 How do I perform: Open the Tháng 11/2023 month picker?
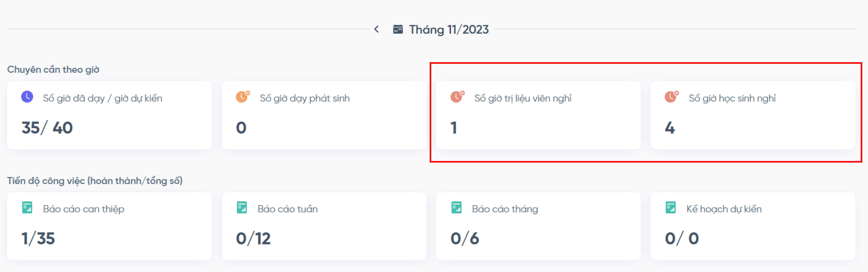pyautogui.click(x=448, y=30)
